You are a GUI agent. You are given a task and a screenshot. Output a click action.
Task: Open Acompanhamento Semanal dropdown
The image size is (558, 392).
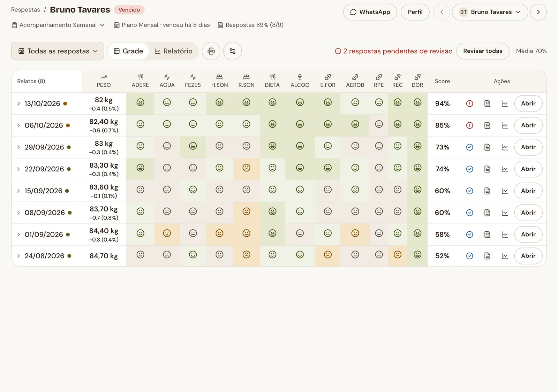(x=58, y=25)
